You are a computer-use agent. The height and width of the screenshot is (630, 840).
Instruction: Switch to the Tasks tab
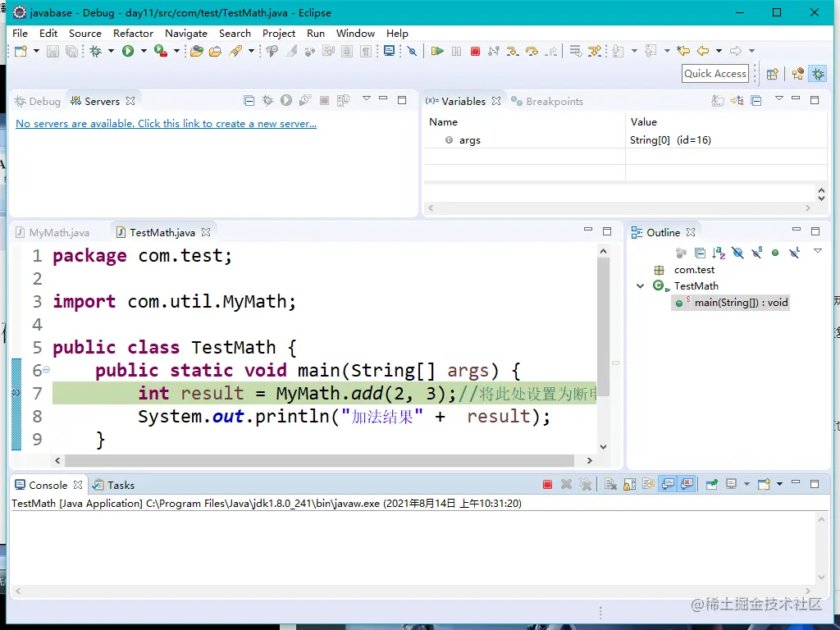[x=113, y=486]
